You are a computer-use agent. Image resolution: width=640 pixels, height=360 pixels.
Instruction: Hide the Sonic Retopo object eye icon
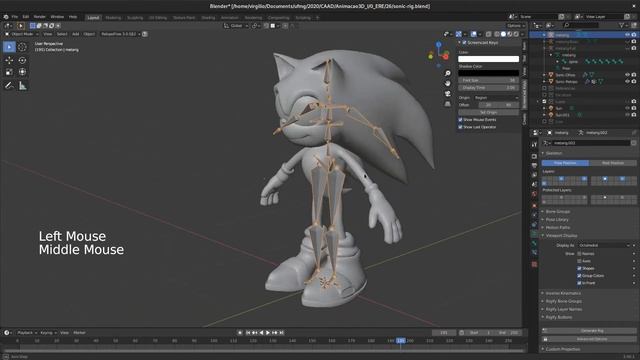627,82
